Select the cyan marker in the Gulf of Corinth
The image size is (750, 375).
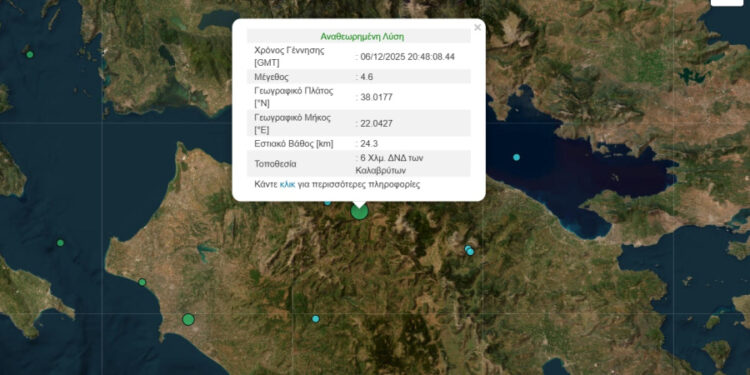pyautogui.click(x=516, y=157)
